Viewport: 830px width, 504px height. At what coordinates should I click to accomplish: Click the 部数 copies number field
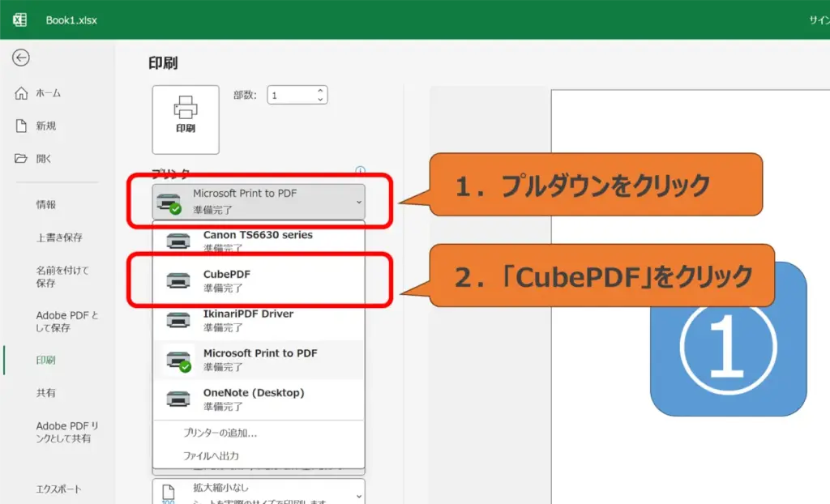coord(290,96)
